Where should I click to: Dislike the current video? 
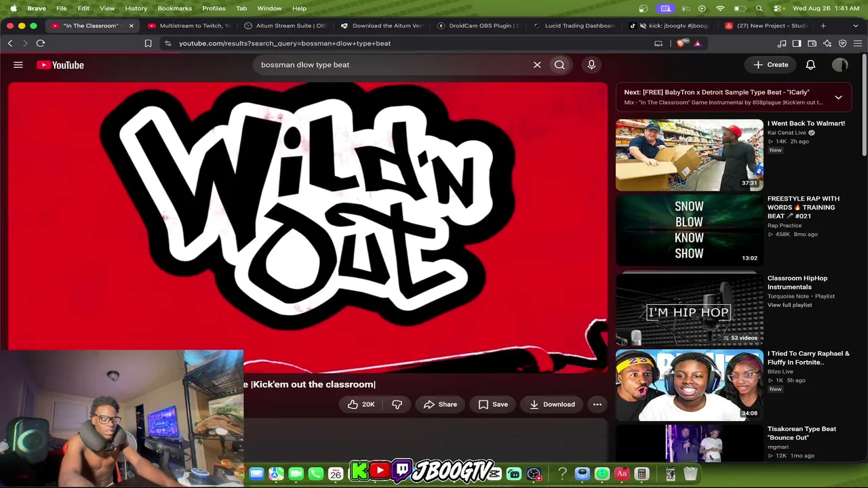tap(397, 405)
